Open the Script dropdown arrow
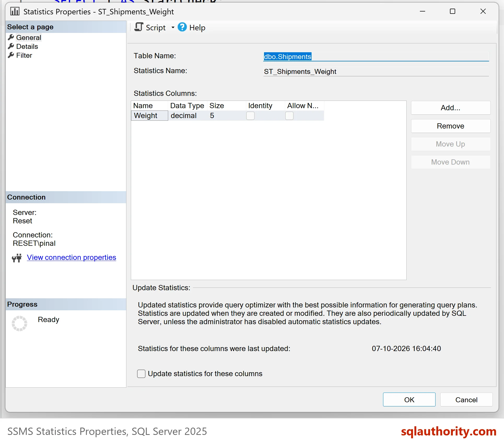The image size is (504, 443). [173, 27]
